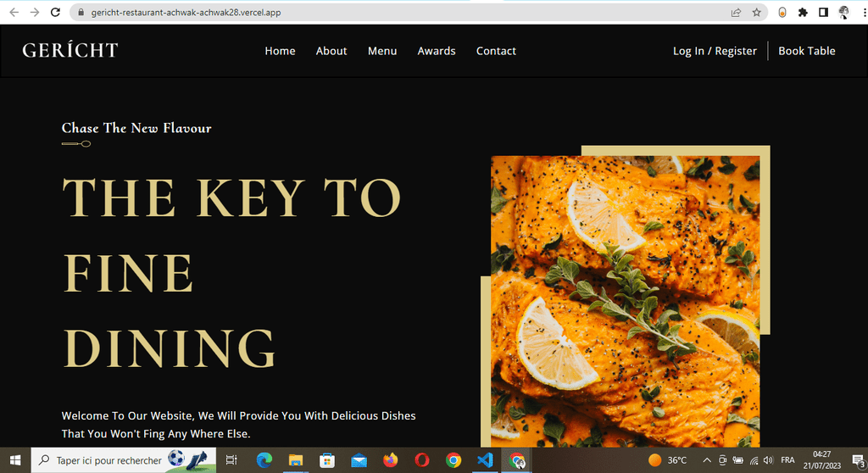868x473 pixels.
Task: Click 'THE KEY TO FINE DINING' heading
Action: 231,272
